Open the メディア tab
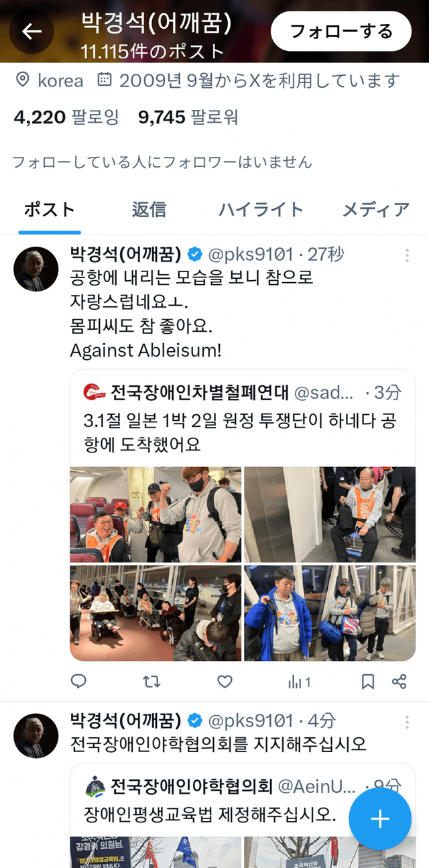 point(376,209)
